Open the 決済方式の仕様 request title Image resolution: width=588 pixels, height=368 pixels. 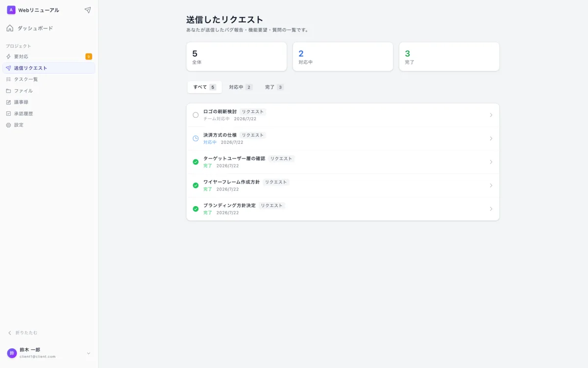[x=220, y=135]
